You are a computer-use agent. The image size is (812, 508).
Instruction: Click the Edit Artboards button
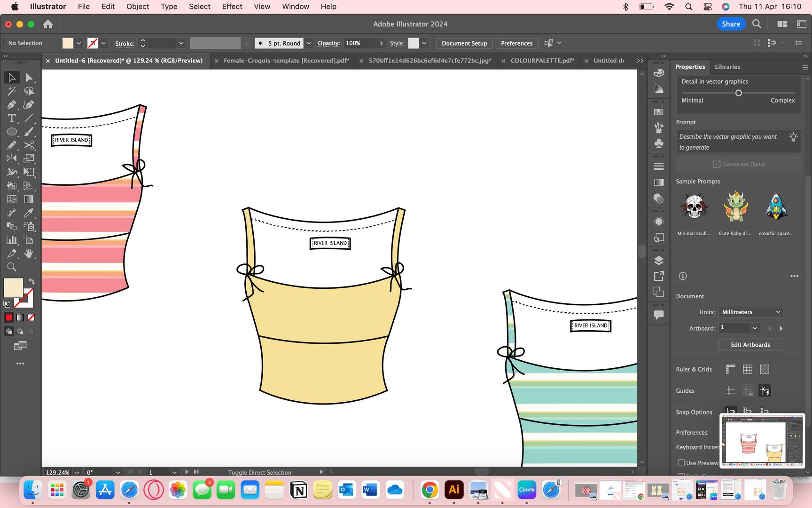pos(750,345)
